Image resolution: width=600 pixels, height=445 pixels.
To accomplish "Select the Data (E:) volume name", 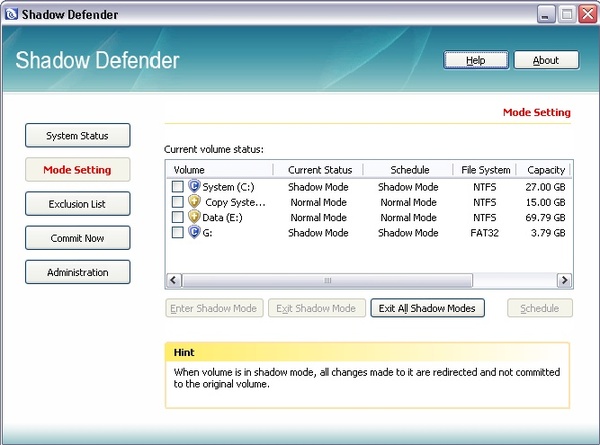I will coord(222,217).
